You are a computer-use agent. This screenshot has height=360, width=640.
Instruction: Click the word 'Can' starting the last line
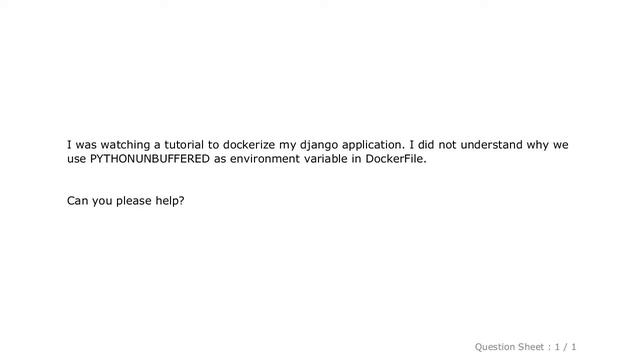pyautogui.click(x=78, y=201)
